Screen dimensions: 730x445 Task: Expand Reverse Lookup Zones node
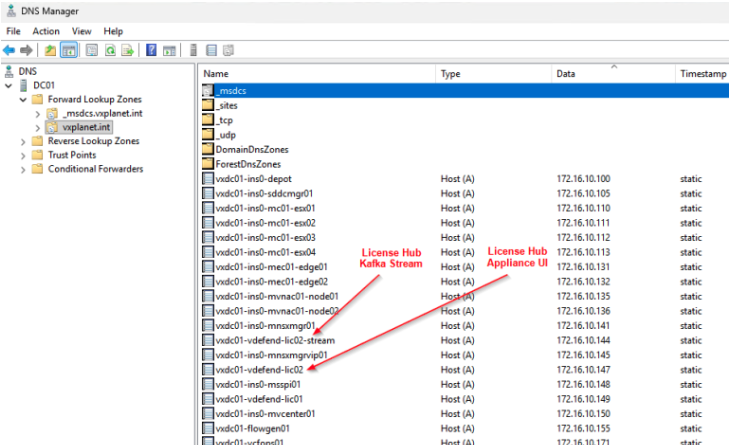point(23,142)
